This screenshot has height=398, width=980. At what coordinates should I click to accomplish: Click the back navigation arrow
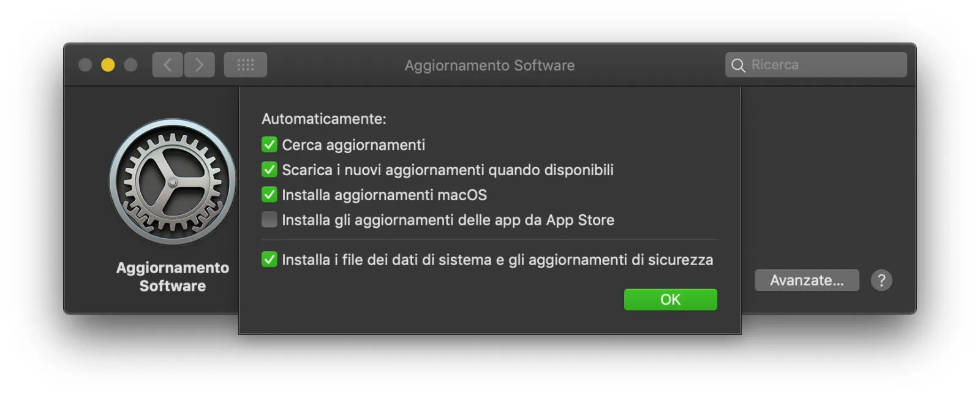click(167, 64)
